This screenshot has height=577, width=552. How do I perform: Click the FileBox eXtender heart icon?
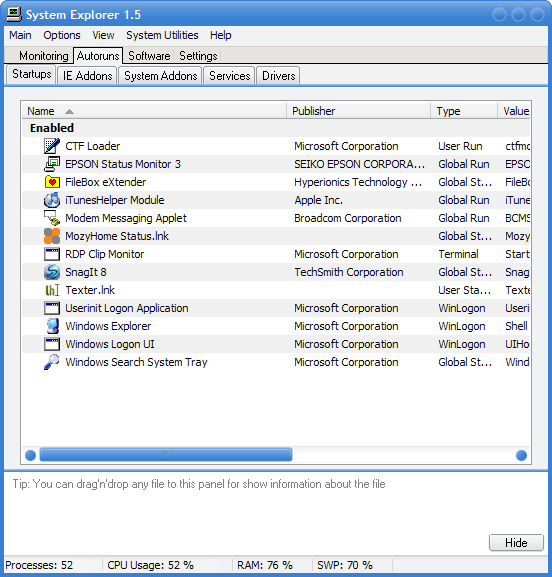[52, 182]
